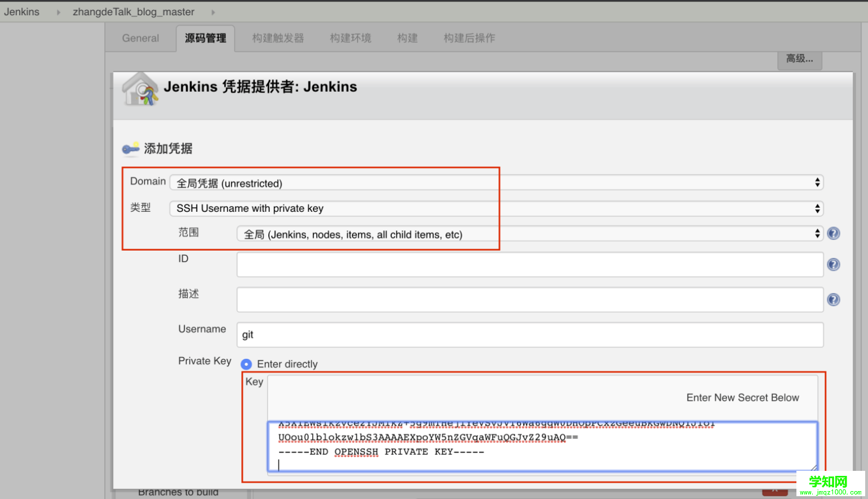Image resolution: width=868 pixels, height=499 pixels.
Task: Open help for the 范围 scope field
Action: 833,233
